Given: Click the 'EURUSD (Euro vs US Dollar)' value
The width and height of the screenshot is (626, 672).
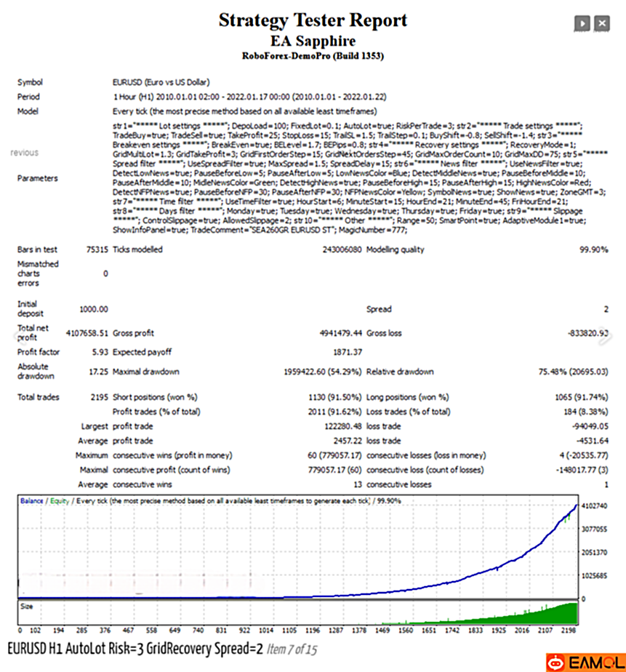Looking at the screenshot, I should (x=161, y=82).
